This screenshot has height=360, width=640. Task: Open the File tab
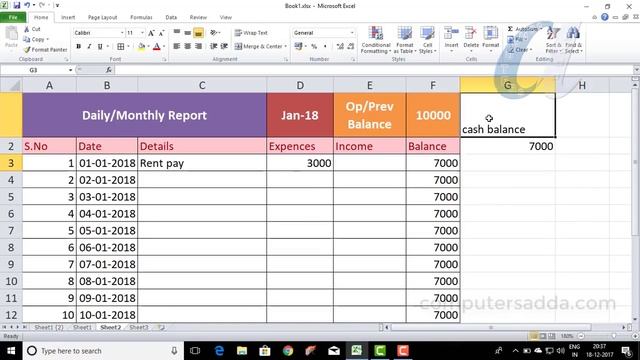(x=13, y=17)
